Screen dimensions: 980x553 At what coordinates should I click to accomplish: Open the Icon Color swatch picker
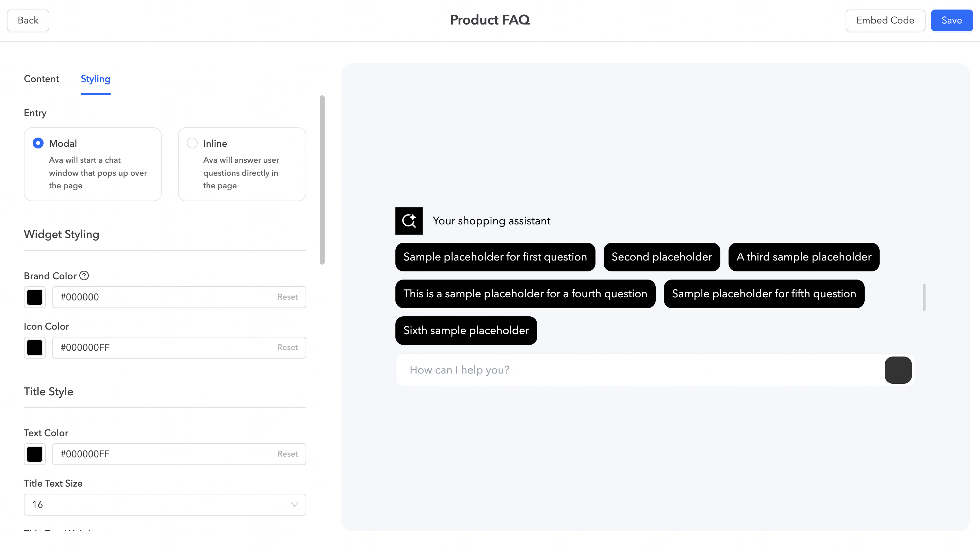tap(35, 347)
